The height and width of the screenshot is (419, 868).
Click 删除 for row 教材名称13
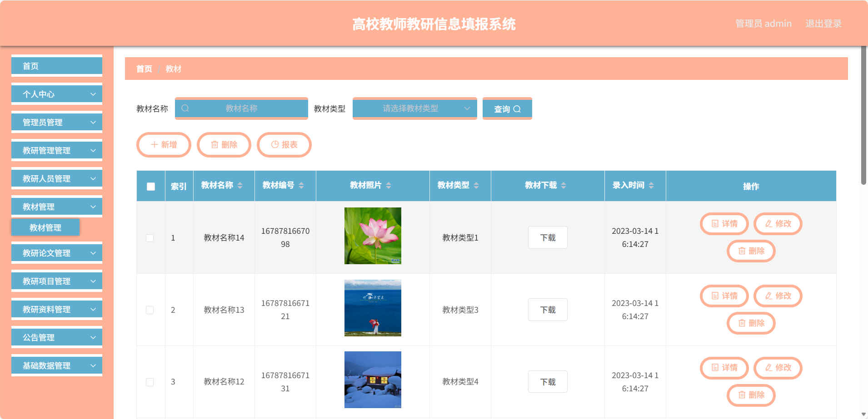pyautogui.click(x=751, y=323)
